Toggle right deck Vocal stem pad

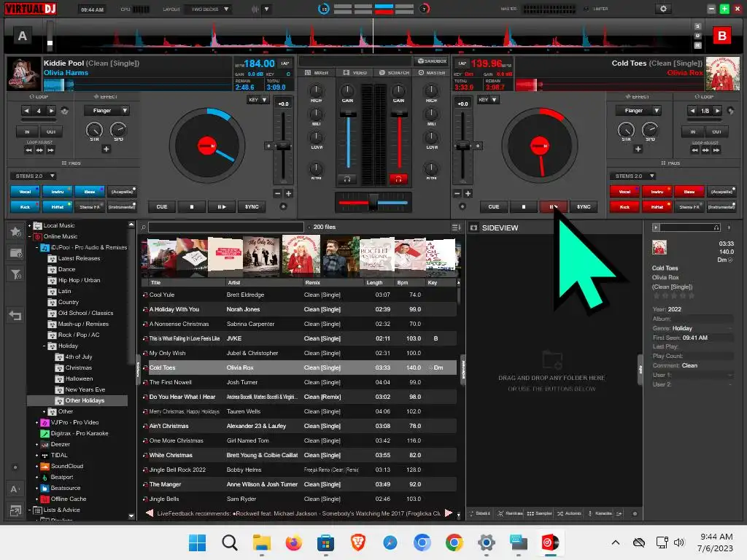(624, 192)
